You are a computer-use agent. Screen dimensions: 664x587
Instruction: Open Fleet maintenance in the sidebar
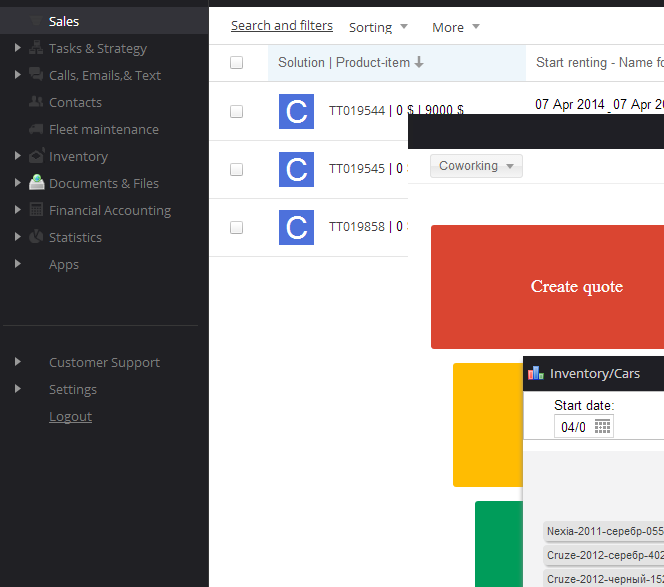tap(104, 129)
